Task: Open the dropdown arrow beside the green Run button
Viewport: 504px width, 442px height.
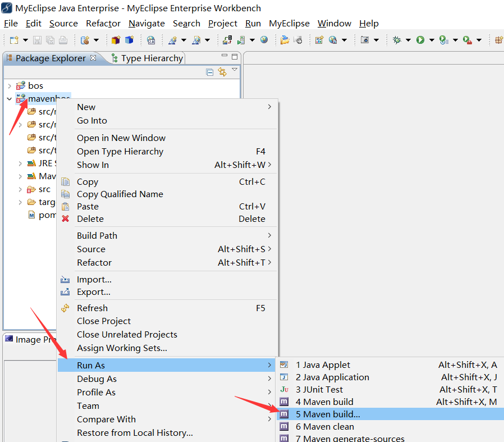Action: click(432, 40)
